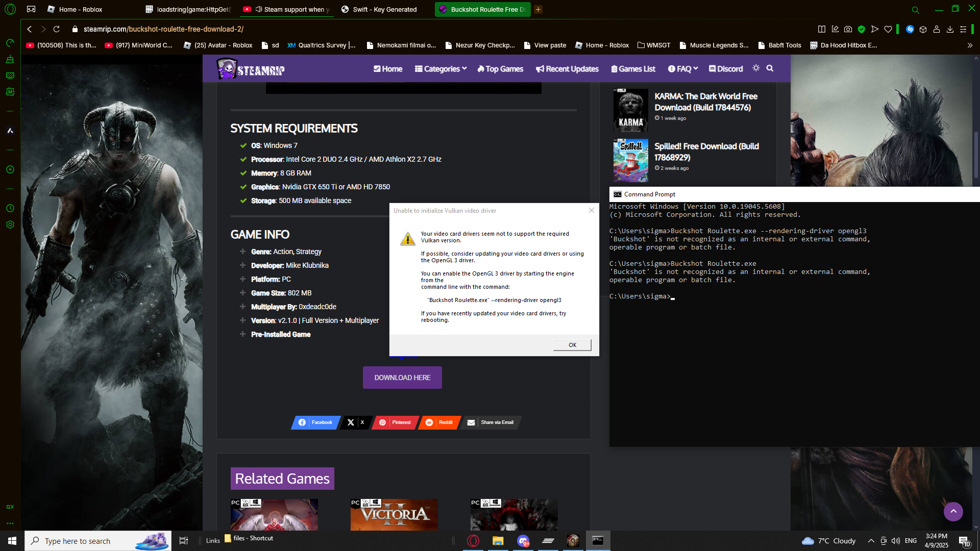Click the purple scroll-to-top button
This screenshot has height=551, width=980.
pyautogui.click(x=953, y=512)
